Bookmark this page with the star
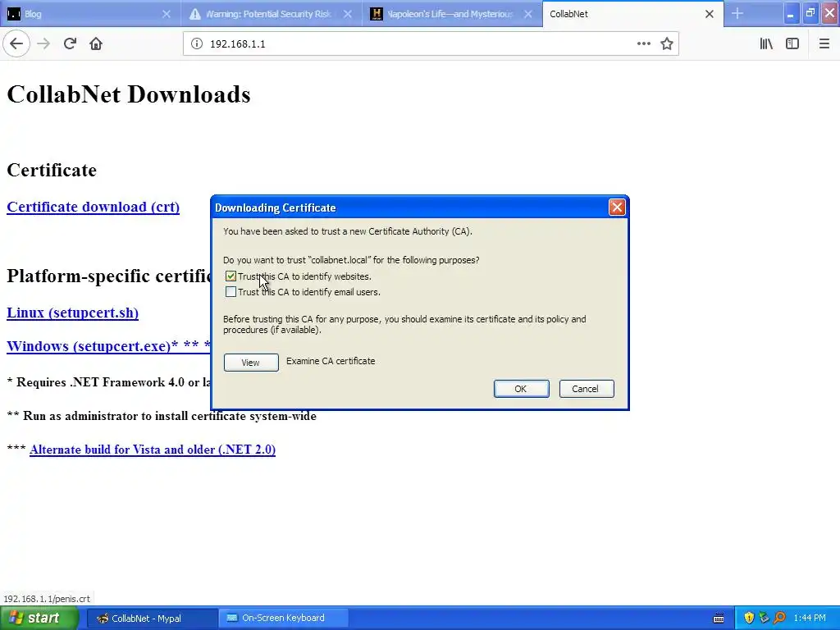Viewport: 840px width, 630px height. [x=666, y=44]
